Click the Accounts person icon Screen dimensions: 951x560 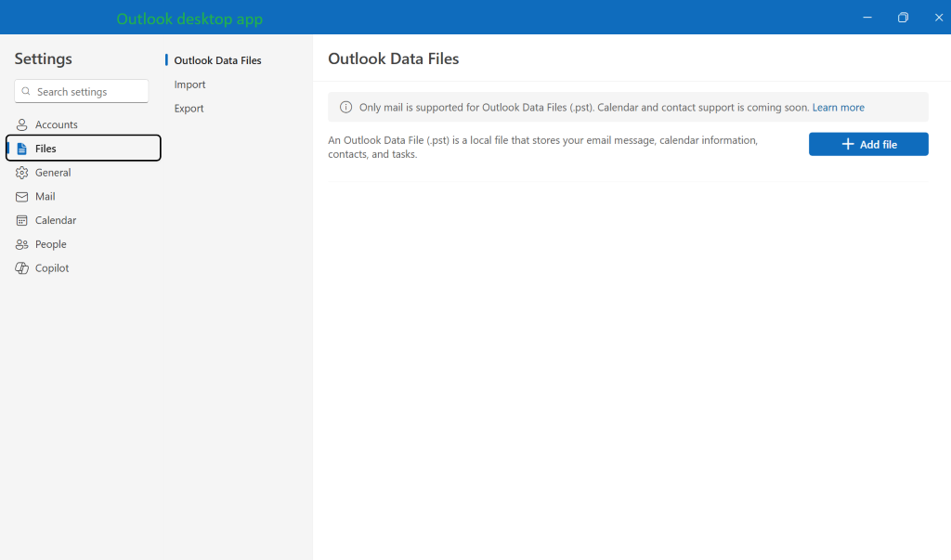pos(22,124)
